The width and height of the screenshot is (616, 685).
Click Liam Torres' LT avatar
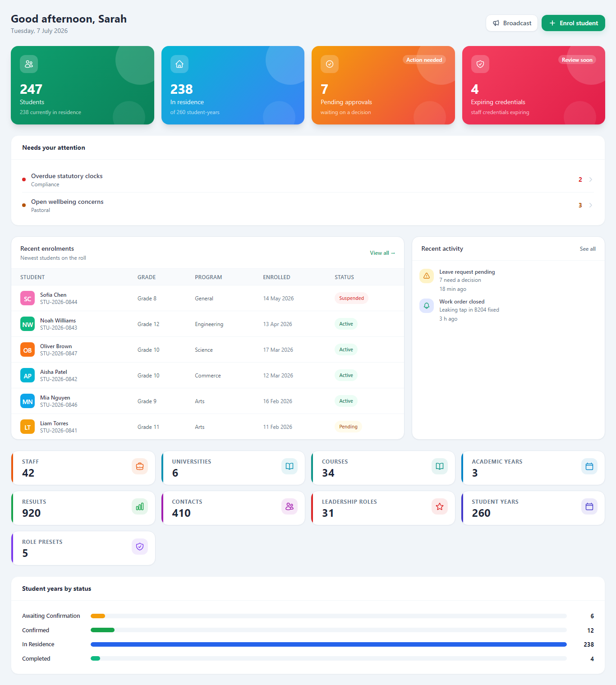[x=28, y=427]
